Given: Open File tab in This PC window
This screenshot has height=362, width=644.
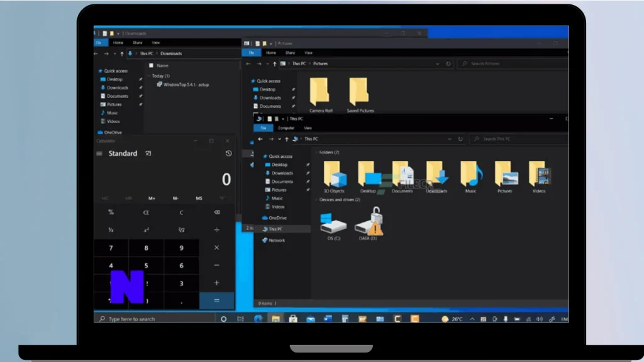Looking at the screenshot, I should click(264, 128).
